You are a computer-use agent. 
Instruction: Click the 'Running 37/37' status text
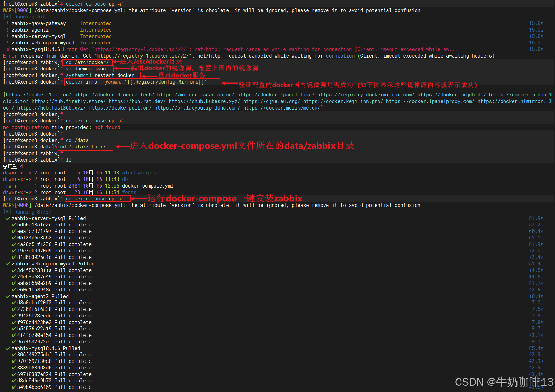click(33, 212)
